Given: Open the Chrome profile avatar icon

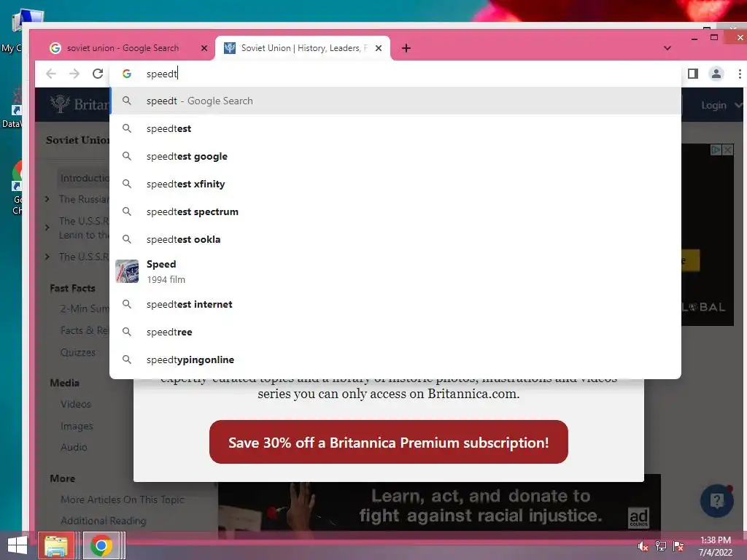Looking at the screenshot, I should pos(716,74).
